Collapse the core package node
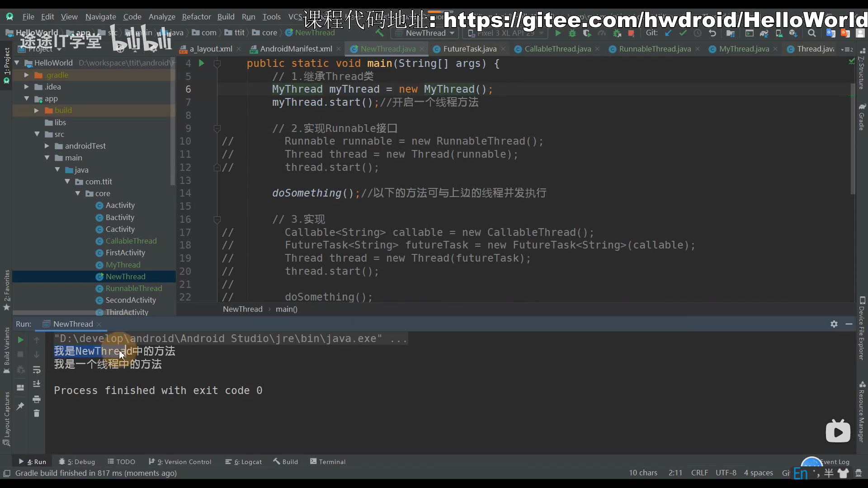Viewport: 868px width, 488px height. point(78,193)
